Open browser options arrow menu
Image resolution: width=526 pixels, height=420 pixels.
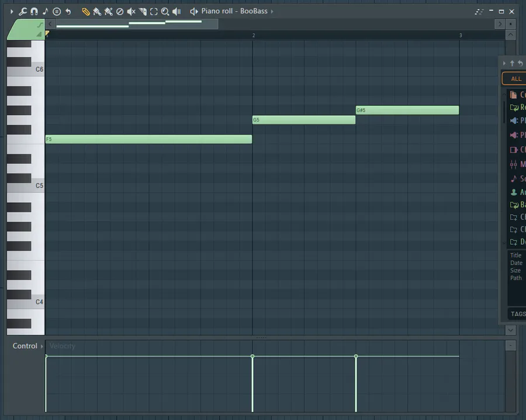[504, 63]
